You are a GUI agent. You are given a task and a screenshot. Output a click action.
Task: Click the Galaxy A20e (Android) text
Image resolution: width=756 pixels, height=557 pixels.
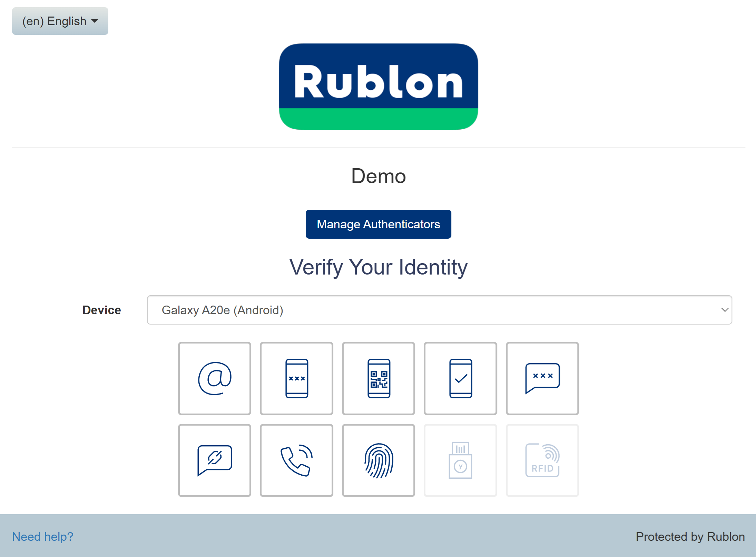pyautogui.click(x=223, y=310)
